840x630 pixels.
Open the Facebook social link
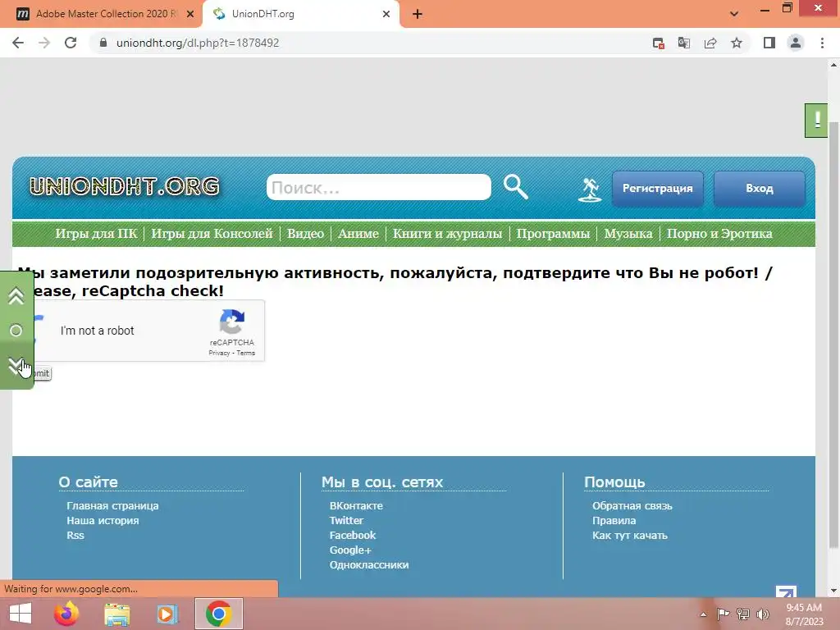(x=353, y=535)
